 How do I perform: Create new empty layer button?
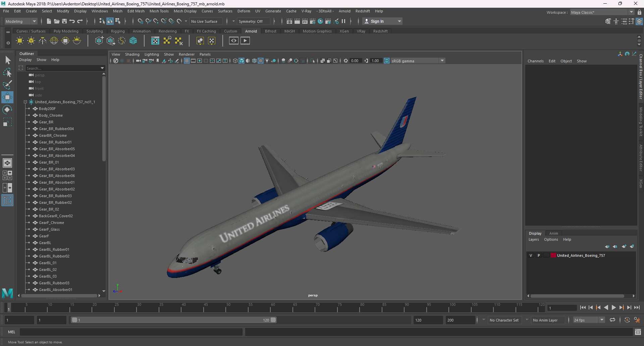pyautogui.click(x=624, y=246)
